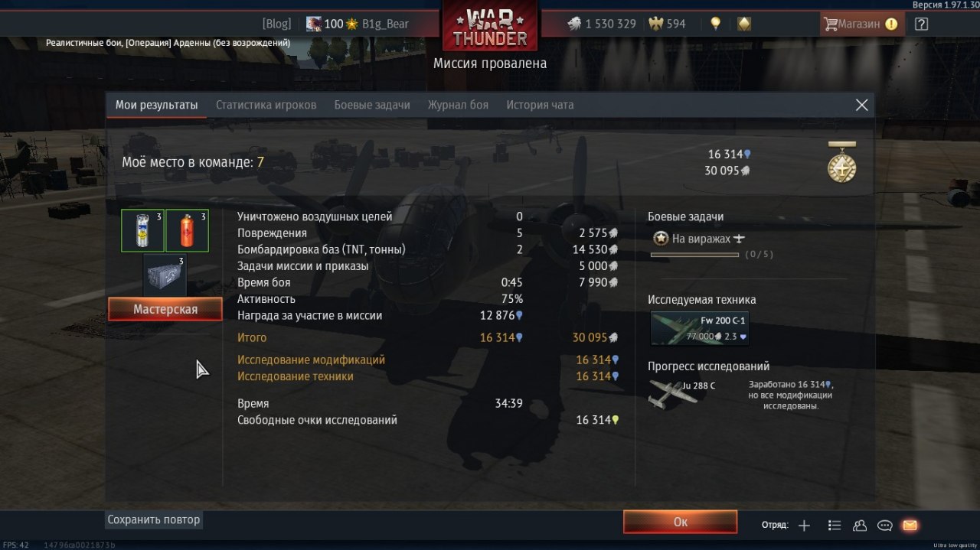Open the squad invite plus icon
Image resolution: width=980 pixels, height=550 pixels.
pyautogui.click(x=804, y=526)
